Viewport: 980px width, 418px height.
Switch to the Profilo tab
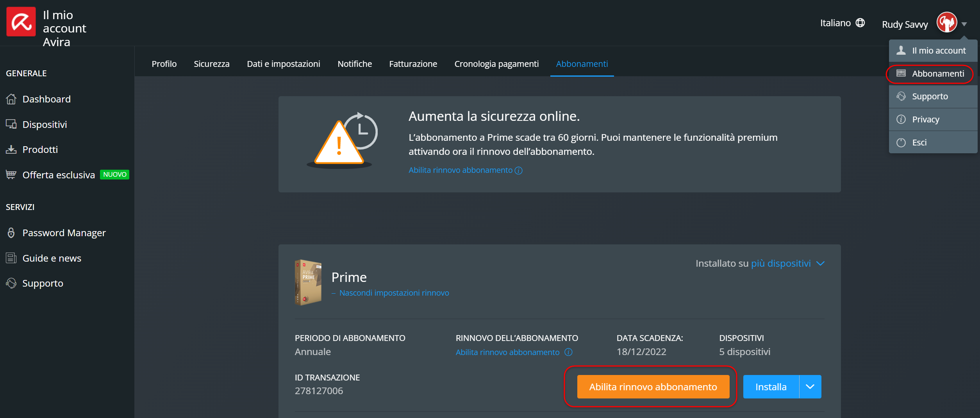coord(164,64)
